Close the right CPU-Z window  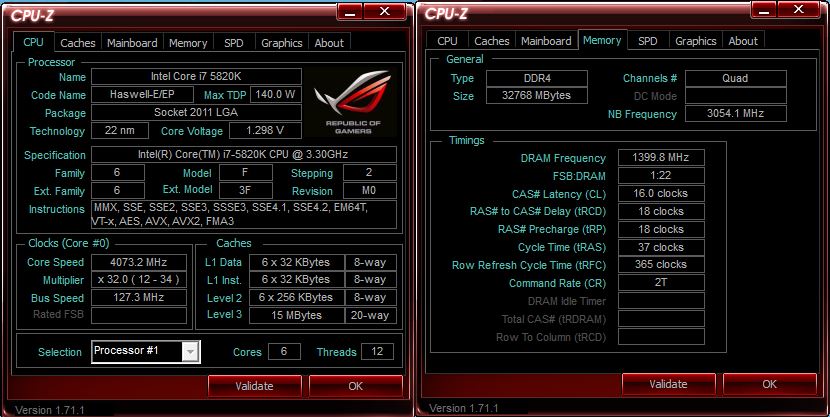click(799, 10)
